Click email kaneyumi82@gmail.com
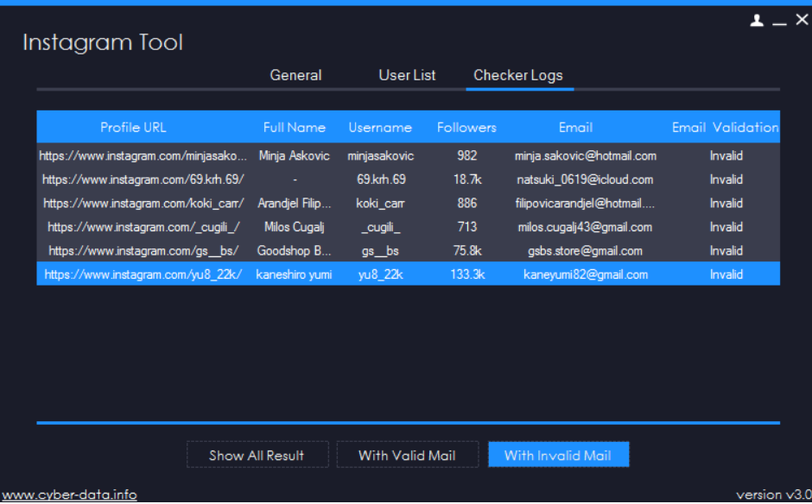 [586, 274]
